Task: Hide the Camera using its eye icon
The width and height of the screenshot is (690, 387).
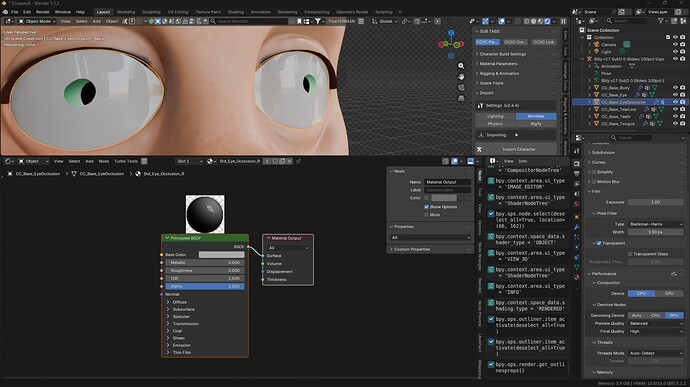Action: click(675, 44)
